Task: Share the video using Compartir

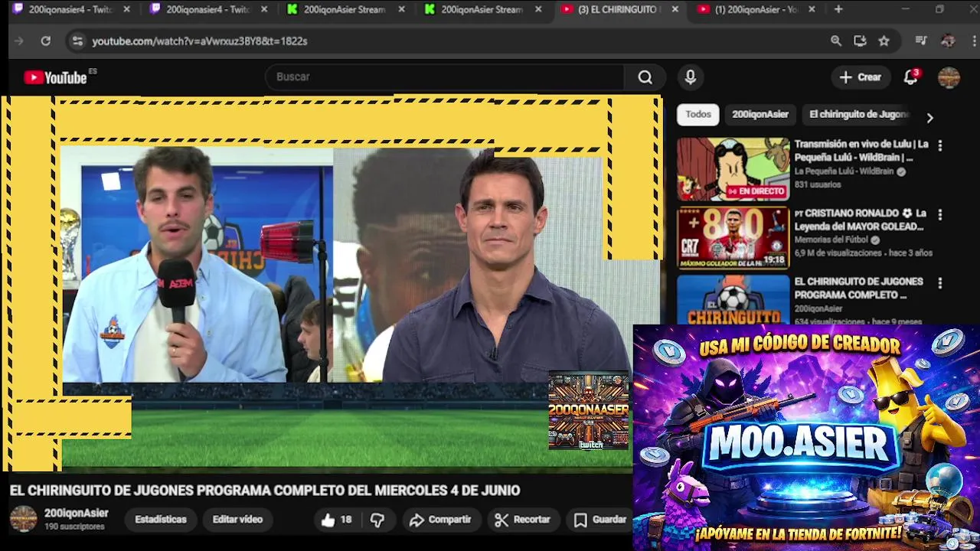Action: coord(440,520)
